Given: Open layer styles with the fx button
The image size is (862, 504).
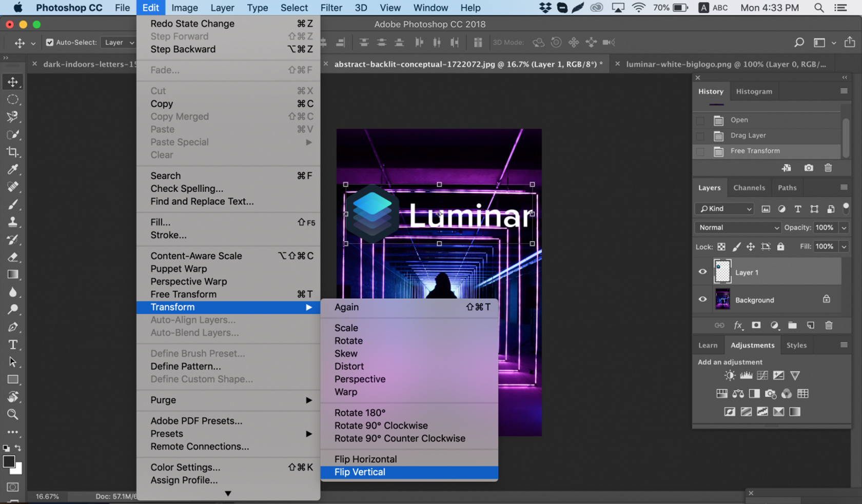Looking at the screenshot, I should (x=738, y=325).
